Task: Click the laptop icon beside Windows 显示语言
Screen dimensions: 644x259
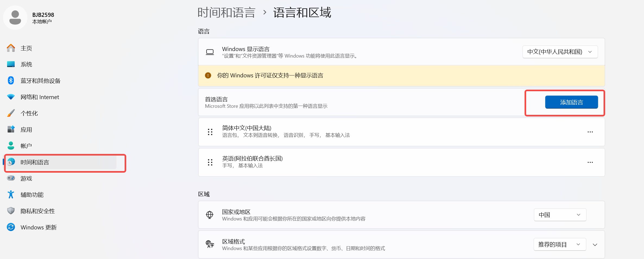Action: click(x=210, y=52)
